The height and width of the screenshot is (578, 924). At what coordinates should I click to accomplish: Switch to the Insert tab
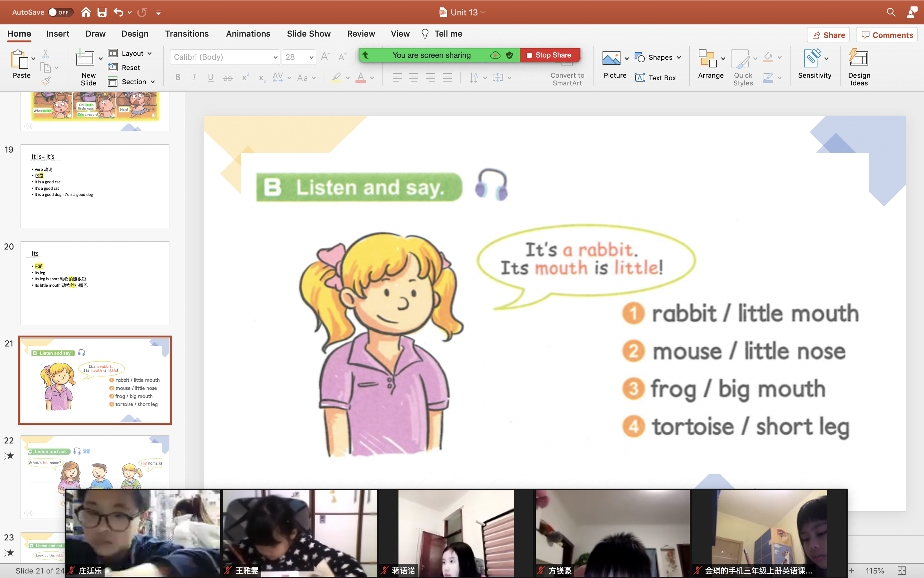58,34
